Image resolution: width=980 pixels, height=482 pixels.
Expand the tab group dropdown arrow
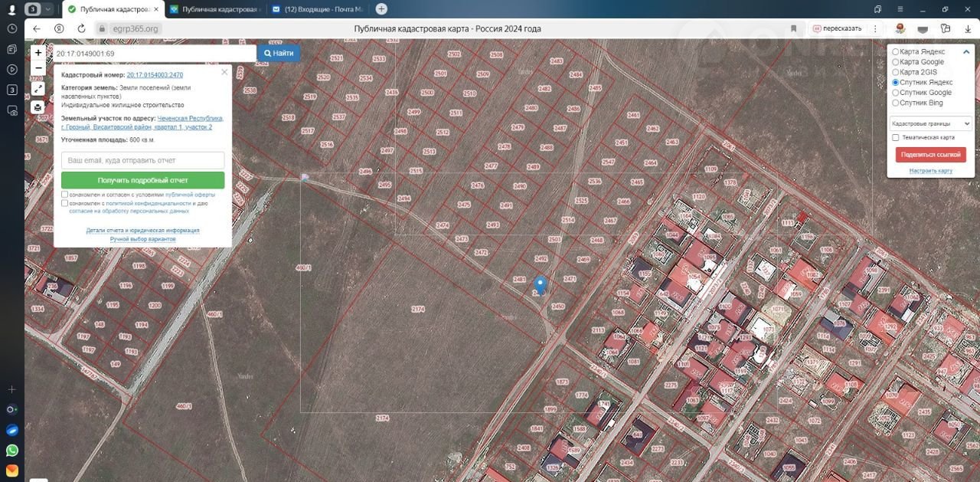[x=48, y=9]
